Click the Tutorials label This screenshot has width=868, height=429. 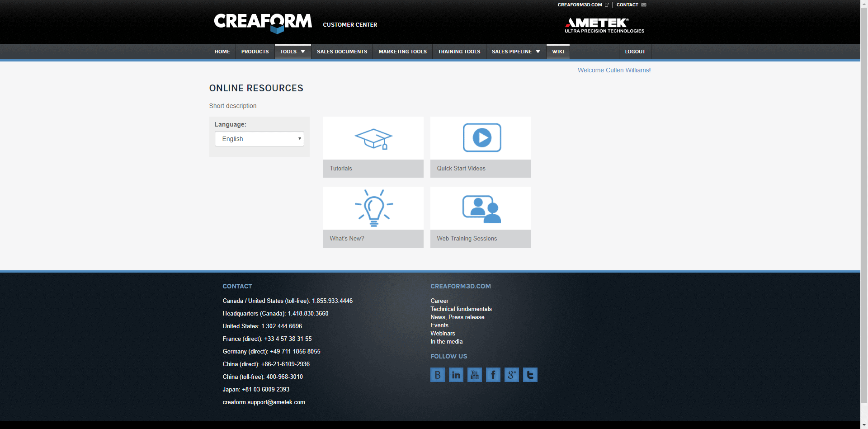(341, 168)
